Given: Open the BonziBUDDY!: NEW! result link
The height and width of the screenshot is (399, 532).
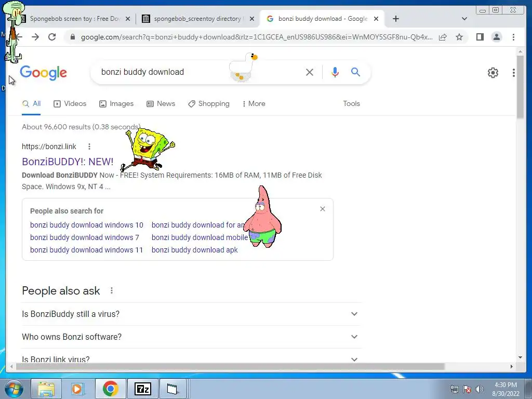Looking at the screenshot, I should pos(68,162).
